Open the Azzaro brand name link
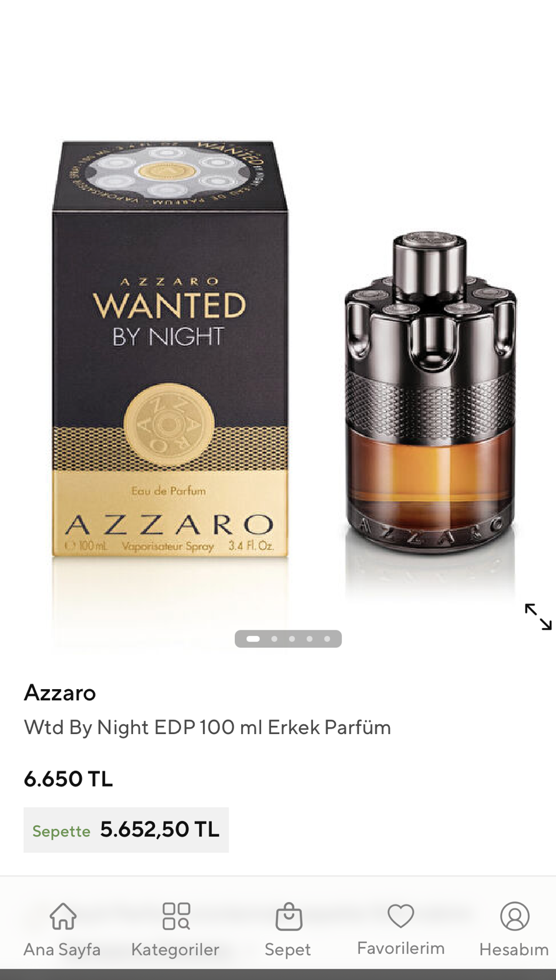Screen dimensions: 556x980 point(60,692)
